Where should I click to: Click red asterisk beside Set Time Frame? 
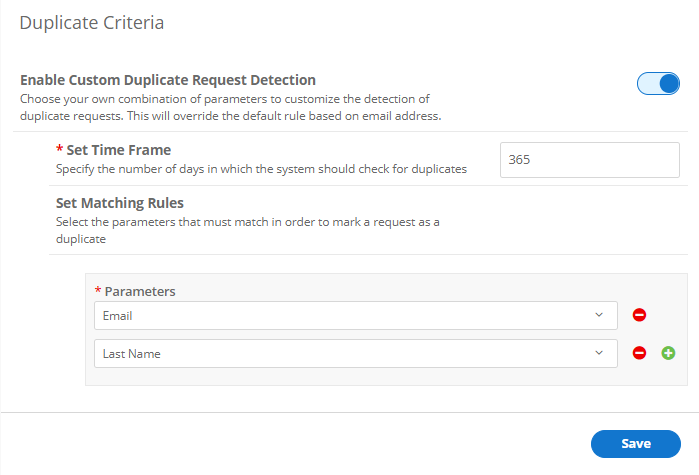[59, 151]
